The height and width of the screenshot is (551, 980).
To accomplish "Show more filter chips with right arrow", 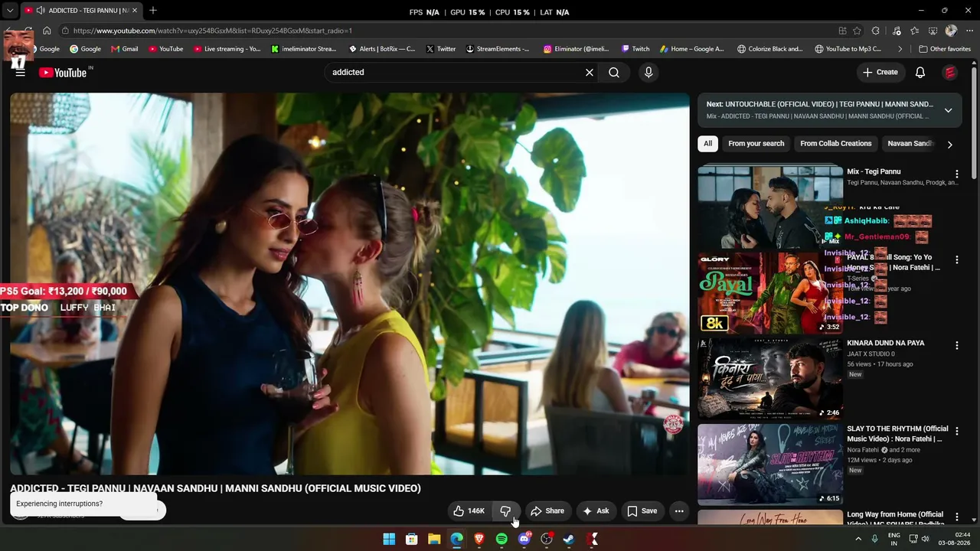I will (950, 145).
